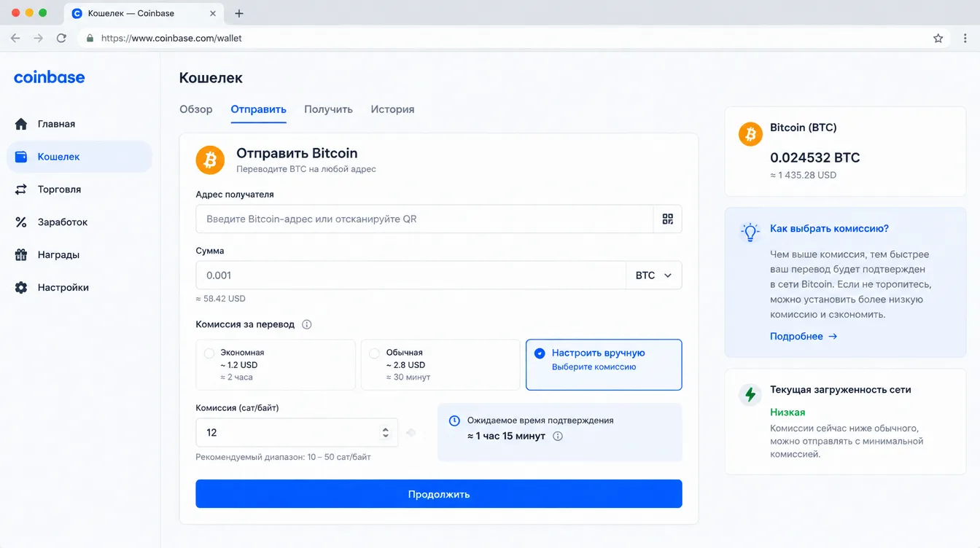Viewport: 980px width, 548px height.
Task: Click the Низкая network load status
Action: pyautogui.click(x=787, y=412)
